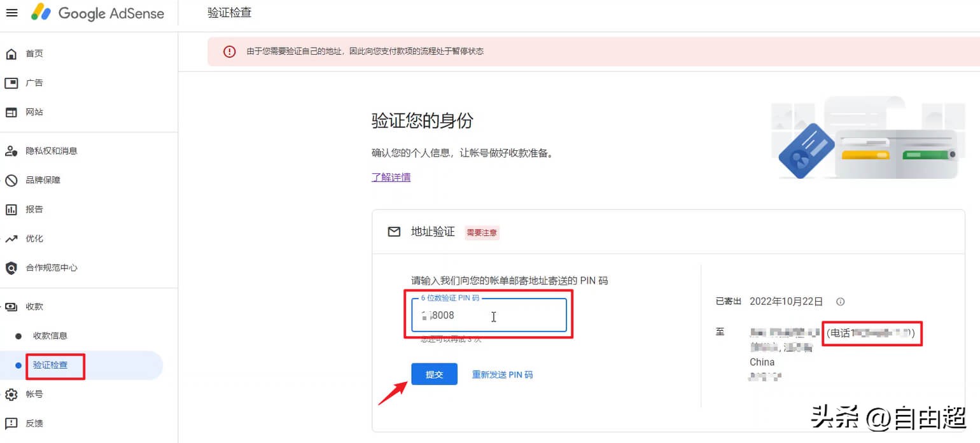The image size is (980, 443).
Task: Click the Google AdSense logo
Action: pyautogui.click(x=97, y=13)
